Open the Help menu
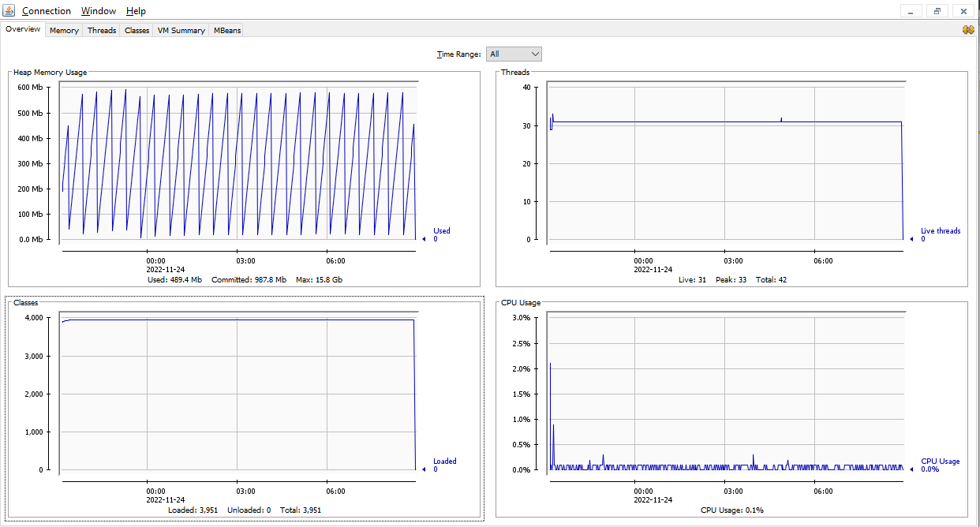The width and height of the screenshot is (980, 527). [136, 11]
